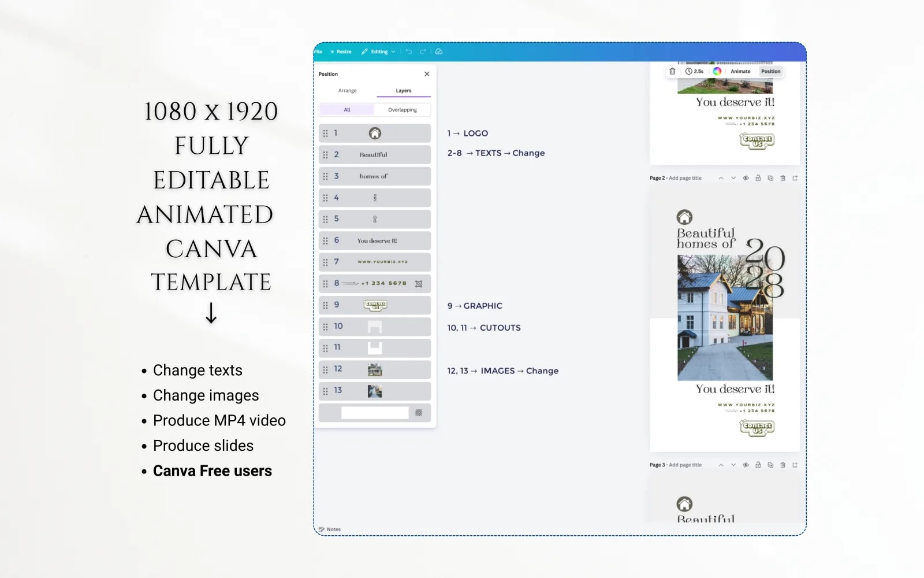
Task: Click the Resize button
Action: pyautogui.click(x=341, y=51)
